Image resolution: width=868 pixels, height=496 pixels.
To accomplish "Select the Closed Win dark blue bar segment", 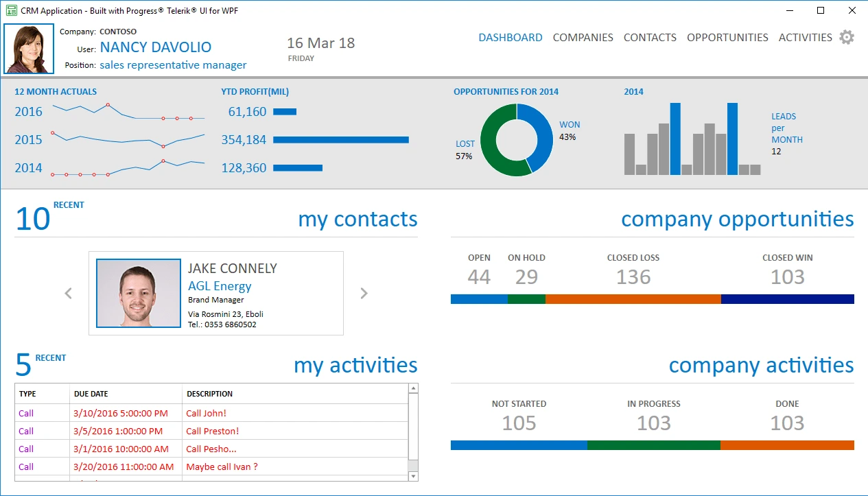I will pos(787,299).
